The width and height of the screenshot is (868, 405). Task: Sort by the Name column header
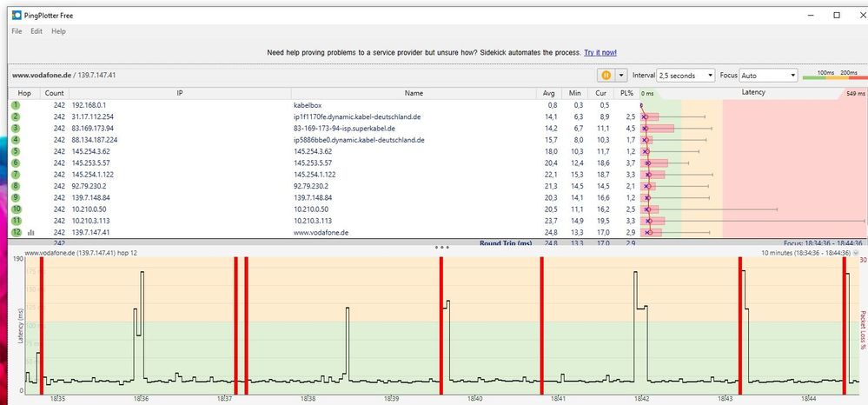pos(414,93)
